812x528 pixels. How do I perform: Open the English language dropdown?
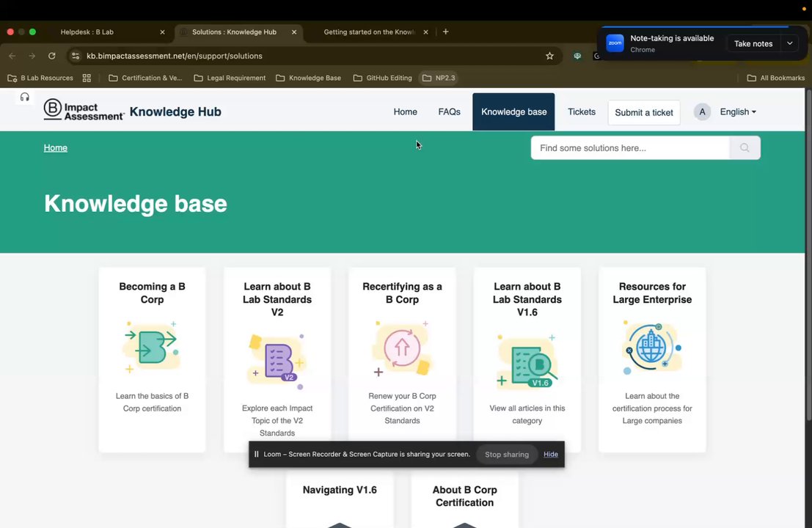coord(738,111)
